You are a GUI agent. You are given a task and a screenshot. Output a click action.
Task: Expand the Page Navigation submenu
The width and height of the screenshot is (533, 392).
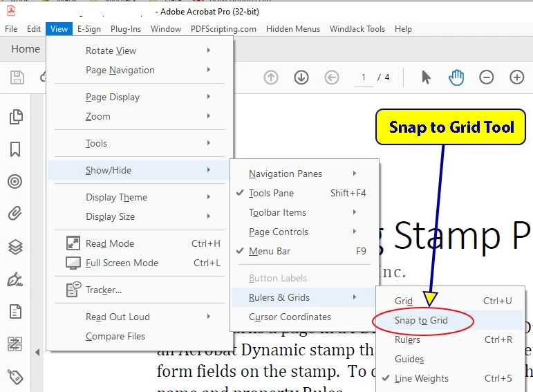140,70
